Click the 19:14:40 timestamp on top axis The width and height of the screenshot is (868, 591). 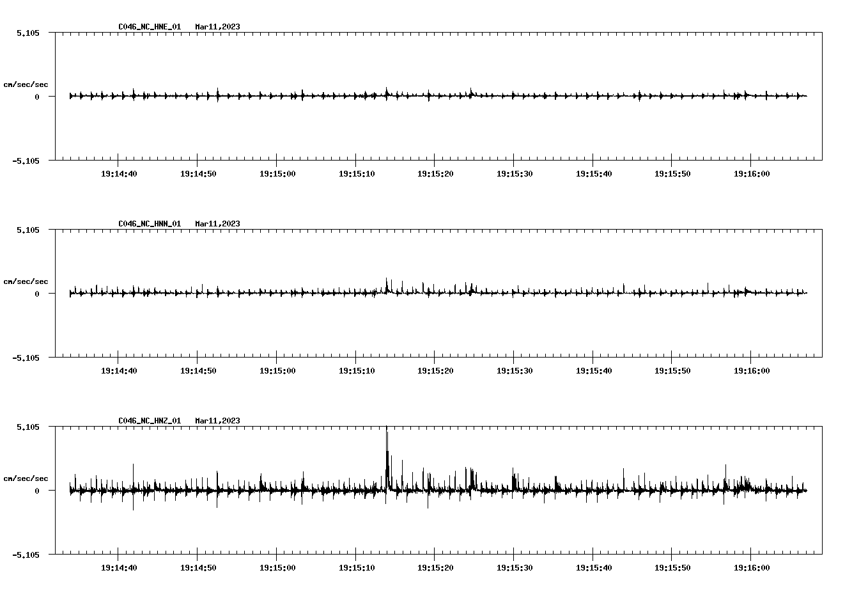pos(118,173)
